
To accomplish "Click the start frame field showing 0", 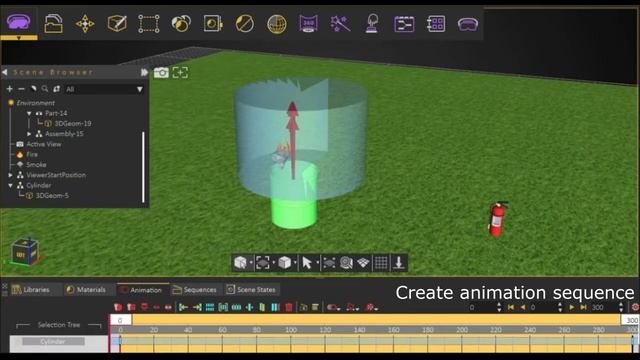I will tap(472, 307).
